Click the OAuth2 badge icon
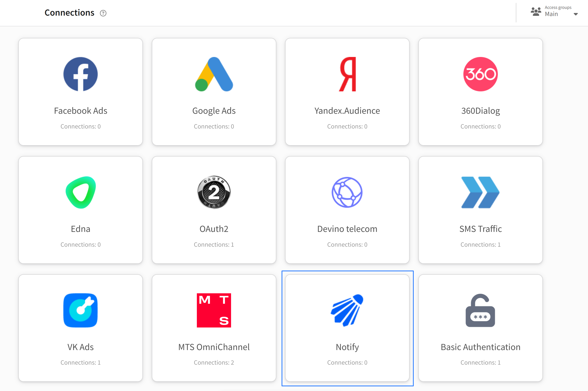Viewport: 588px width, 391px height. [x=214, y=192]
